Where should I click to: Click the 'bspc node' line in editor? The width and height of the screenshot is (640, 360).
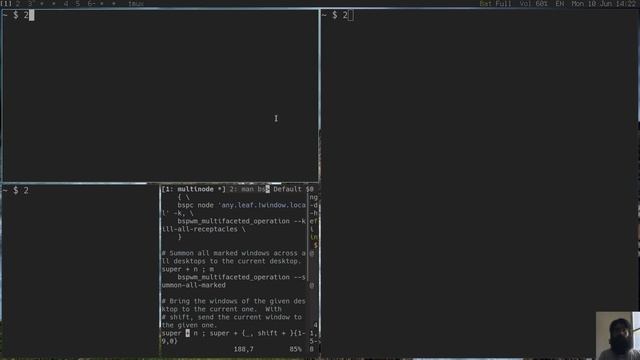[x=241, y=205]
